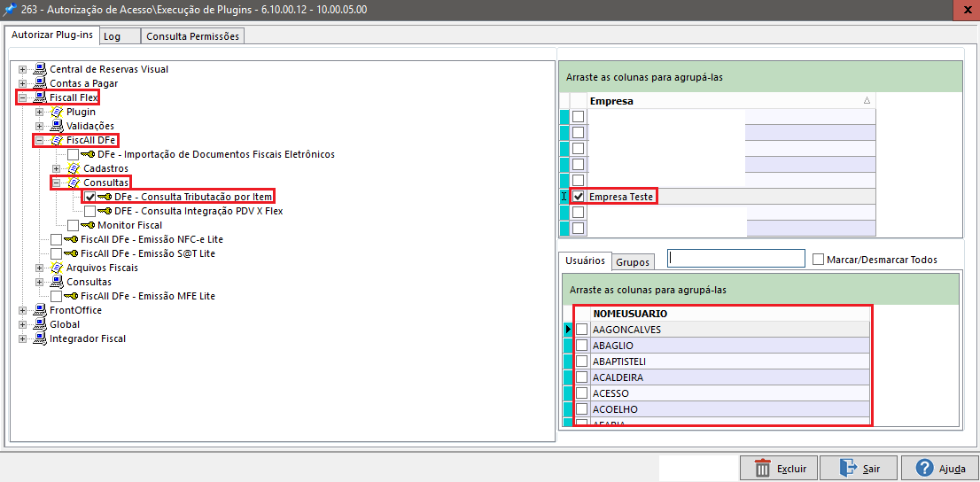Select the Global tree item label
This screenshot has height=482, width=980.
pos(65,324)
